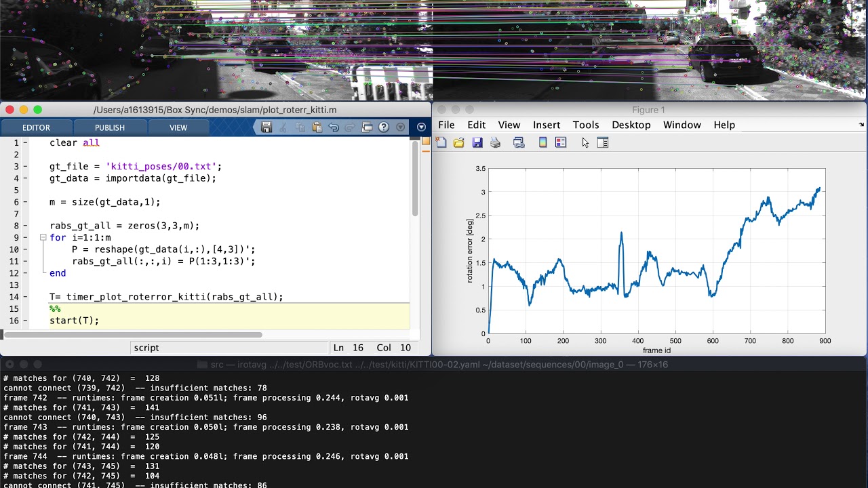Image resolution: width=868 pixels, height=488 pixels.
Task: Print the figure using the printer icon
Action: (496, 142)
